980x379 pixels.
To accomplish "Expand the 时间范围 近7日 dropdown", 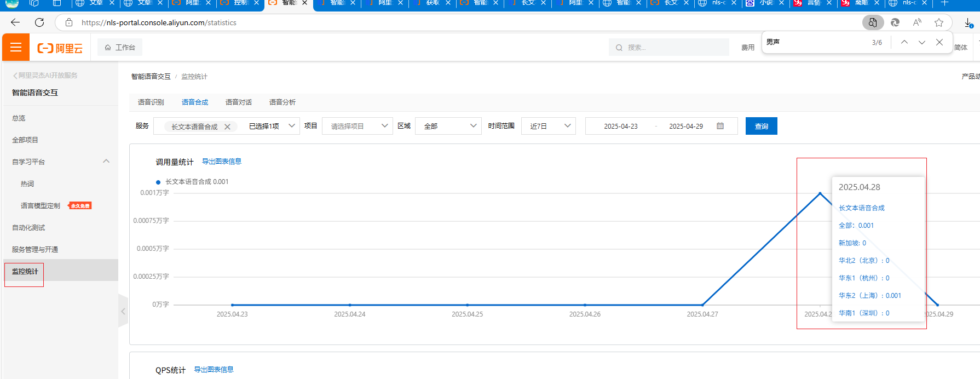I will [549, 126].
